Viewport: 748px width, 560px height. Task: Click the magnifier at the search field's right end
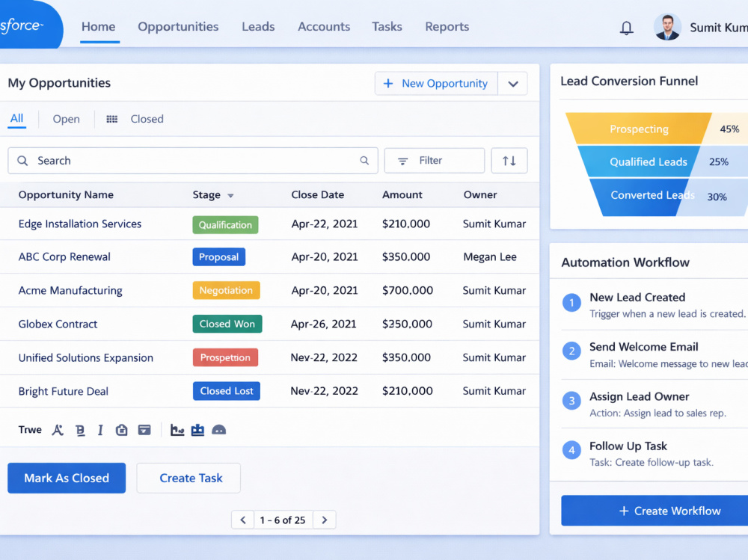tap(364, 161)
